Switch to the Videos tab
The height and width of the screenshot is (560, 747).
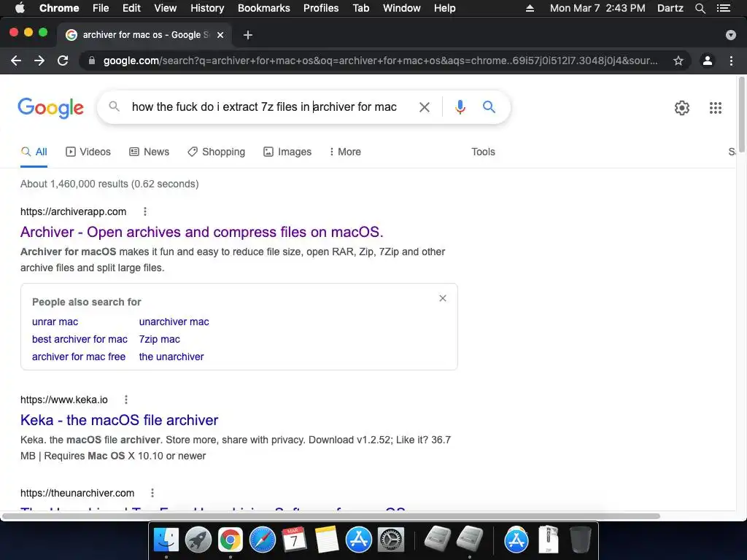[88, 152]
